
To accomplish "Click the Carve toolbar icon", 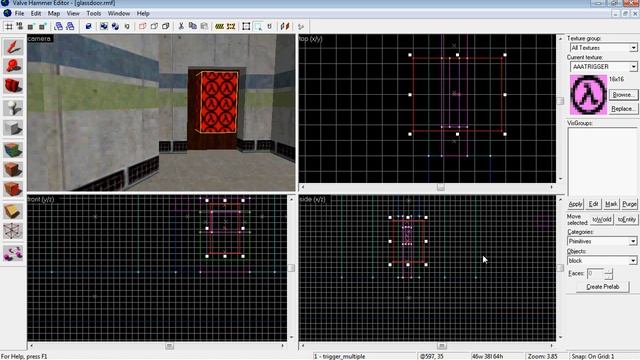I will pos(89,26).
